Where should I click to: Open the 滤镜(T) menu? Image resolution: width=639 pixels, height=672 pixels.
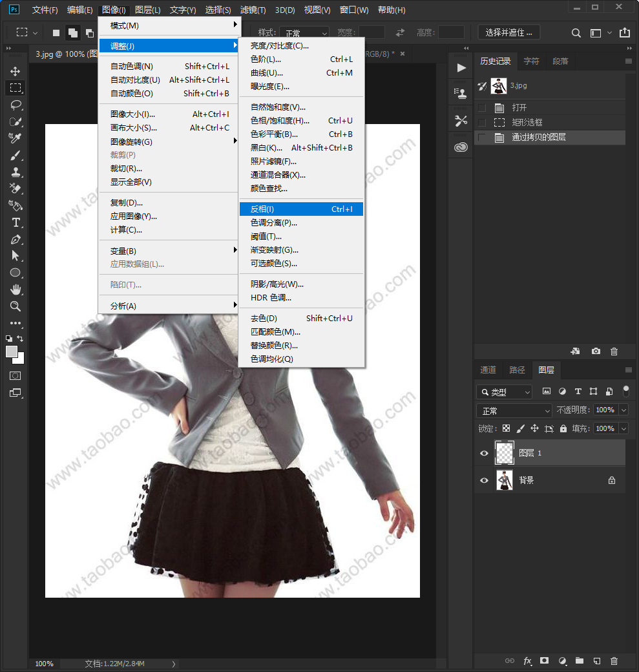pyautogui.click(x=253, y=10)
